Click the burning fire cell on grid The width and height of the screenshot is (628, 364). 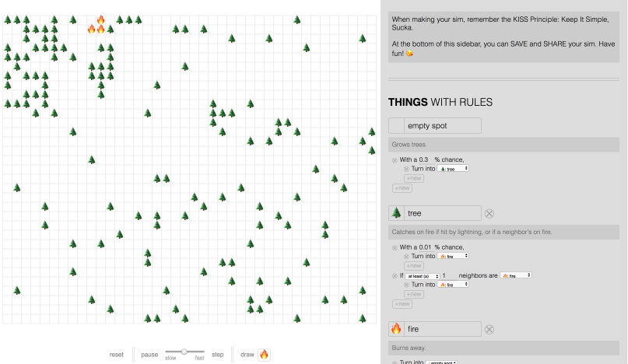100,20
